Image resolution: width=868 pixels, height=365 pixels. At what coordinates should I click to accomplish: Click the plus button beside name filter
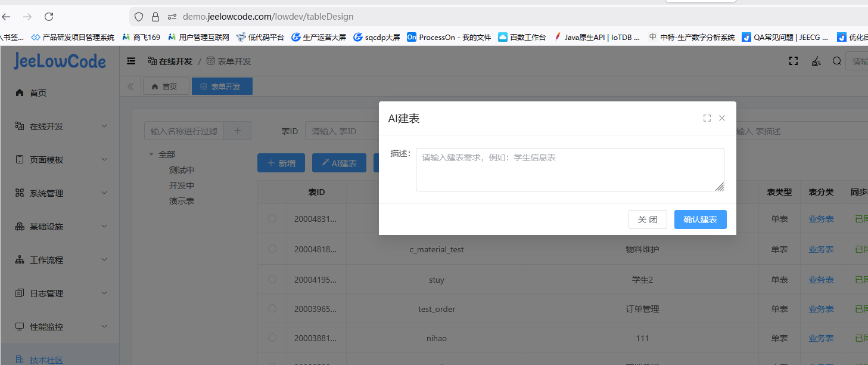click(238, 131)
